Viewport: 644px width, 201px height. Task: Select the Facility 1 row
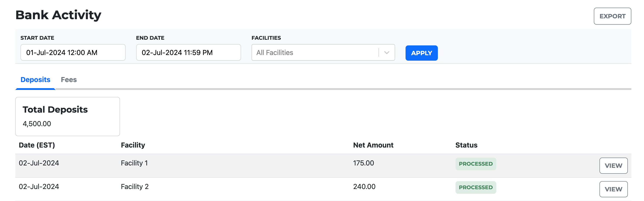323,165
